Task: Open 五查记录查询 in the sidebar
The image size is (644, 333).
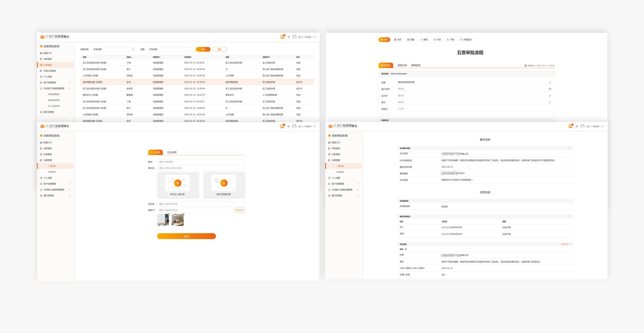Action: coord(50,71)
